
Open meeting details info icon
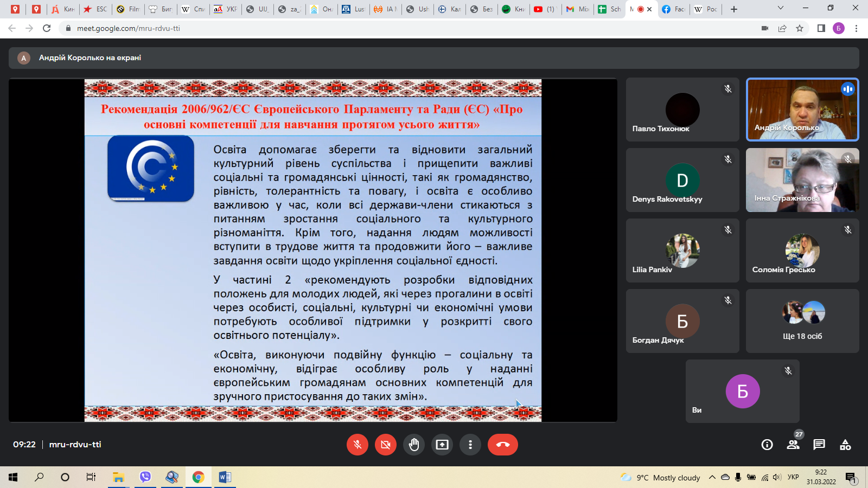coord(767,445)
